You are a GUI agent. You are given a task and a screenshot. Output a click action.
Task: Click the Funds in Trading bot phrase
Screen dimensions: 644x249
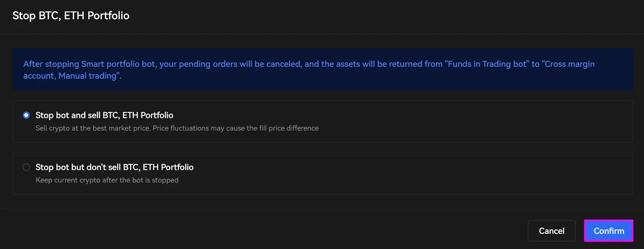coord(487,64)
